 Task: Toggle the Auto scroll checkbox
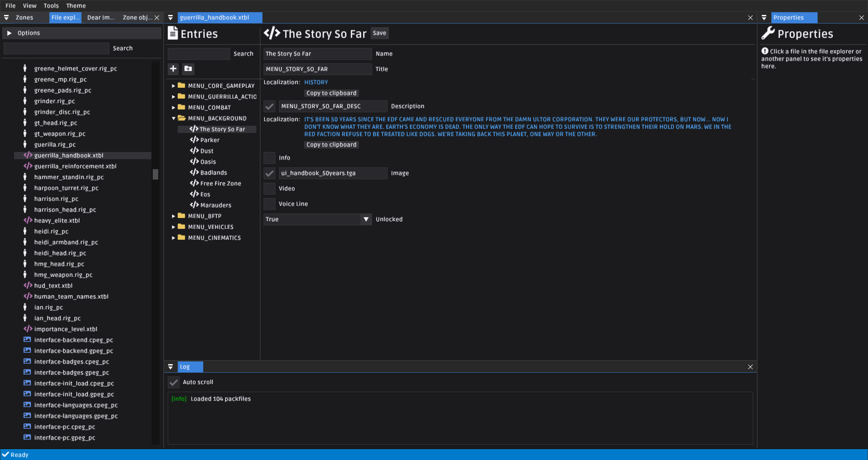[174, 382]
